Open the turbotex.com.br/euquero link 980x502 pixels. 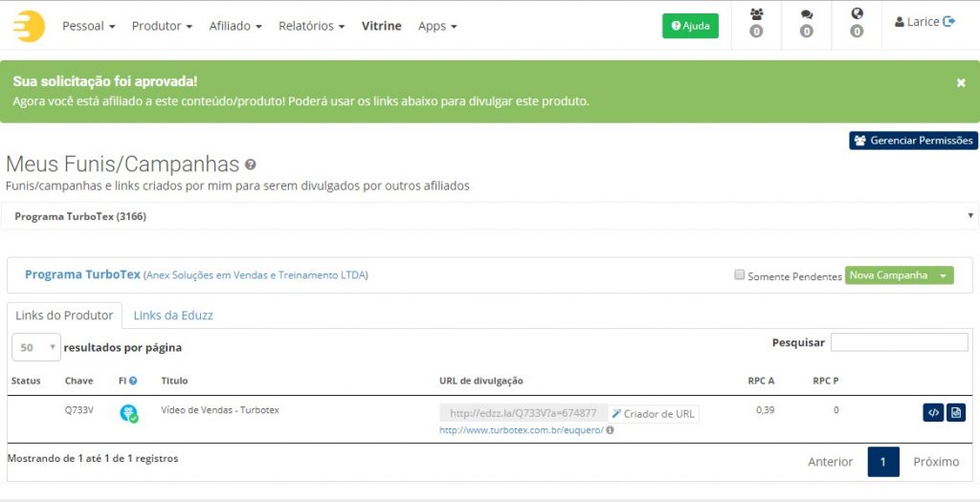(522, 430)
